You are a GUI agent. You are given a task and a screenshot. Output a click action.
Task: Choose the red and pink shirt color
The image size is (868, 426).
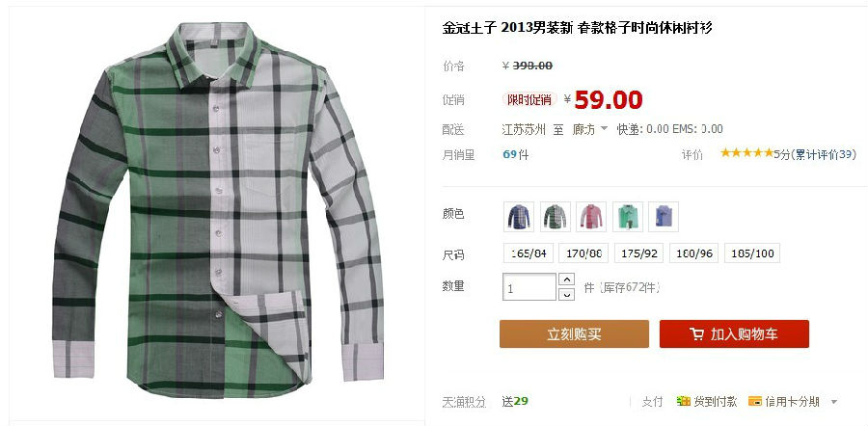[x=591, y=216]
